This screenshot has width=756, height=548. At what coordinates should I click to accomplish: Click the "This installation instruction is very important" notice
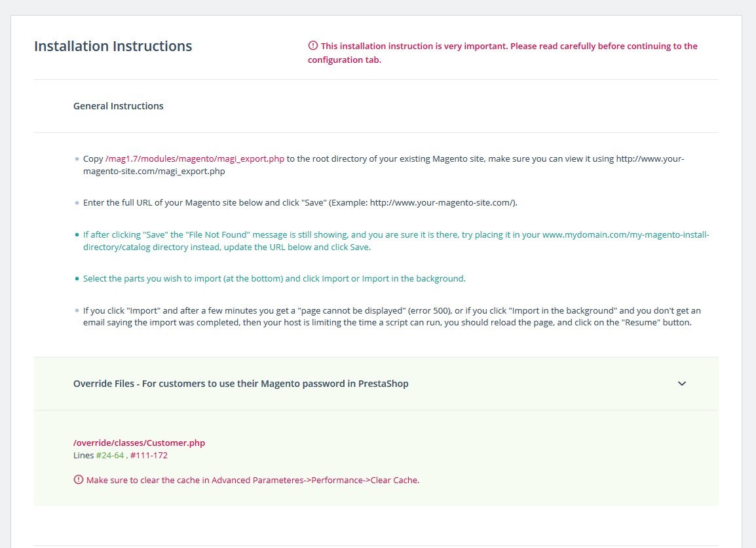coord(503,53)
